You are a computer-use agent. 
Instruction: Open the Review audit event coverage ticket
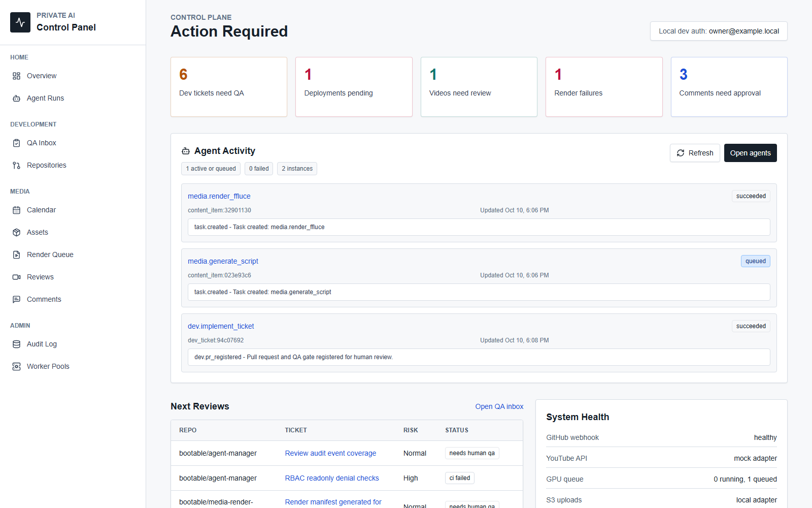tap(330, 453)
